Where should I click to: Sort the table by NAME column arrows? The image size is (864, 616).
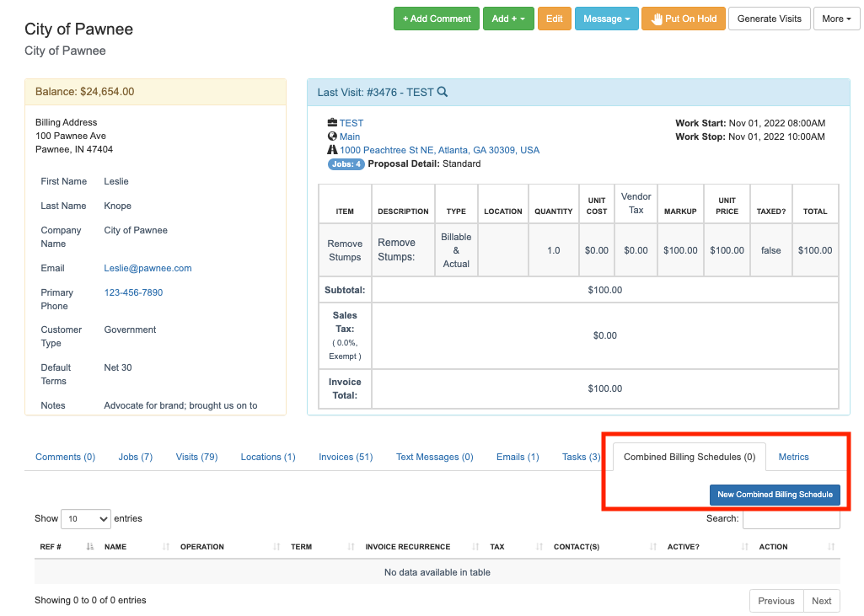coord(165,547)
